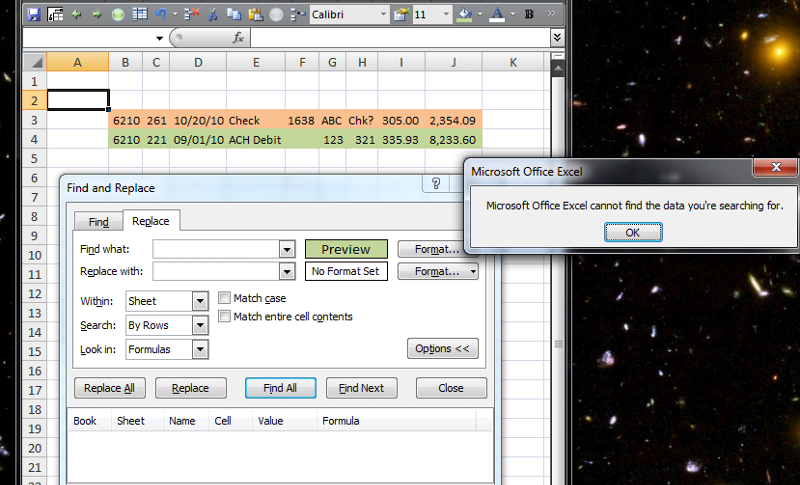Close the Microsoft Office Excel message box
The width and height of the screenshot is (800, 485).
pos(776,167)
